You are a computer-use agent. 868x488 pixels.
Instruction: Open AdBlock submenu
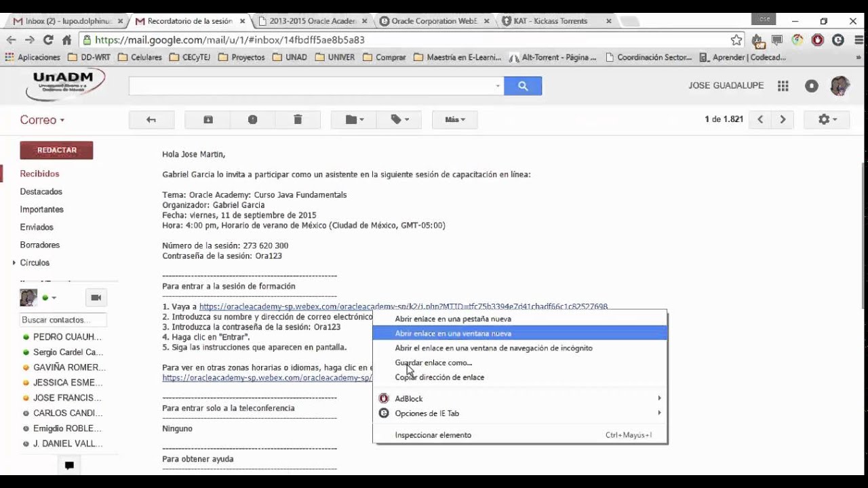click(x=520, y=399)
